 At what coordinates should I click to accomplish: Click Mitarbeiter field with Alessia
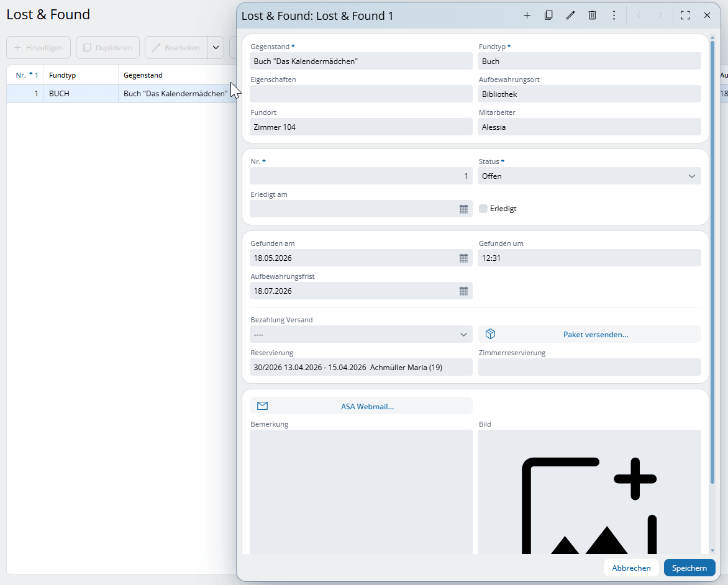coord(589,127)
